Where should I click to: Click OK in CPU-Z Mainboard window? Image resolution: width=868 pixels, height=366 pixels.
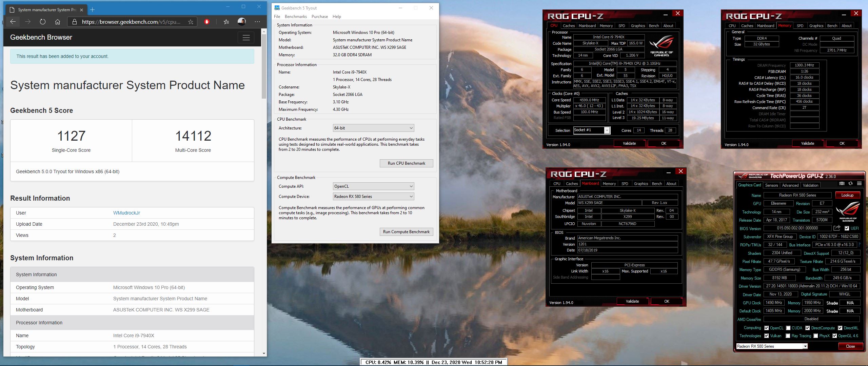[x=667, y=301]
